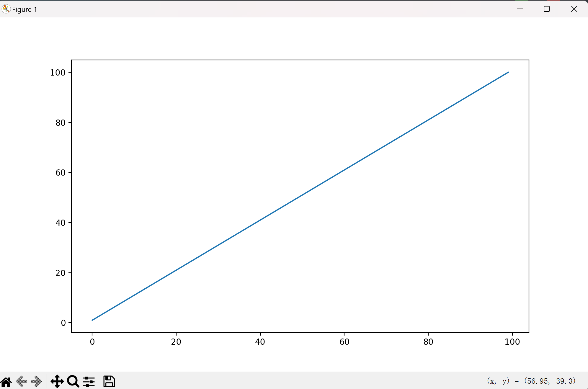Click the lower-left start of blue line
The height and width of the screenshot is (389, 588).
click(x=93, y=320)
